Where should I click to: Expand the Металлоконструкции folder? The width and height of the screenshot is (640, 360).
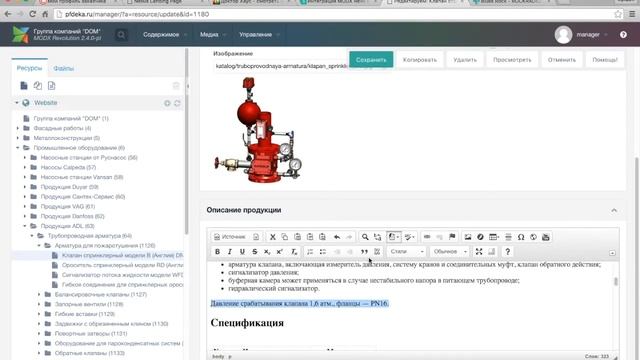coord(18,138)
